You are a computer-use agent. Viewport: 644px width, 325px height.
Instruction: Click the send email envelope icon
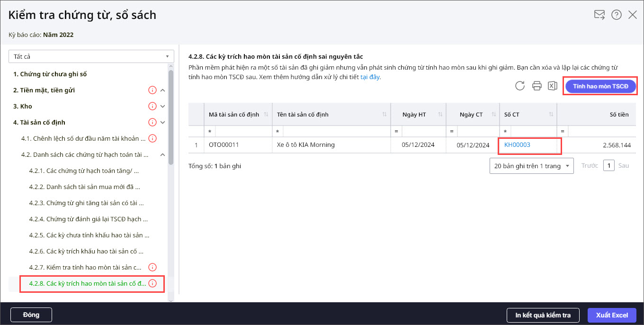click(x=599, y=15)
